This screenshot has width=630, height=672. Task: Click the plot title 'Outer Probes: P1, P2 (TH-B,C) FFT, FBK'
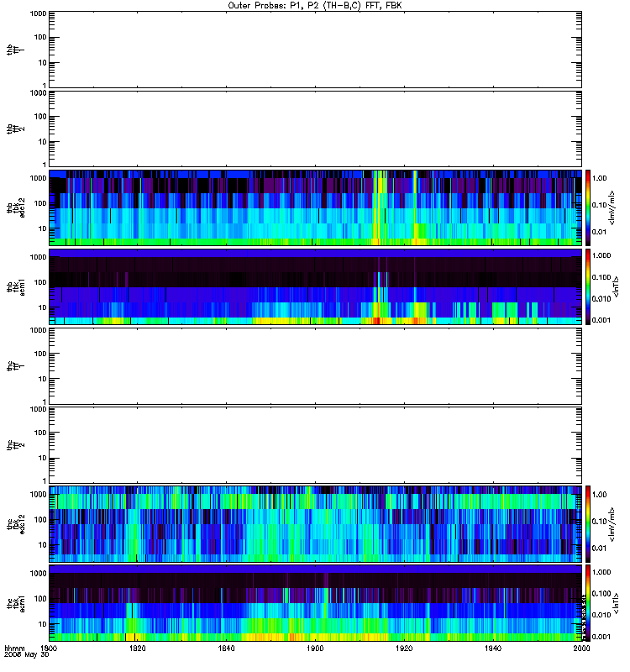pos(315,6)
